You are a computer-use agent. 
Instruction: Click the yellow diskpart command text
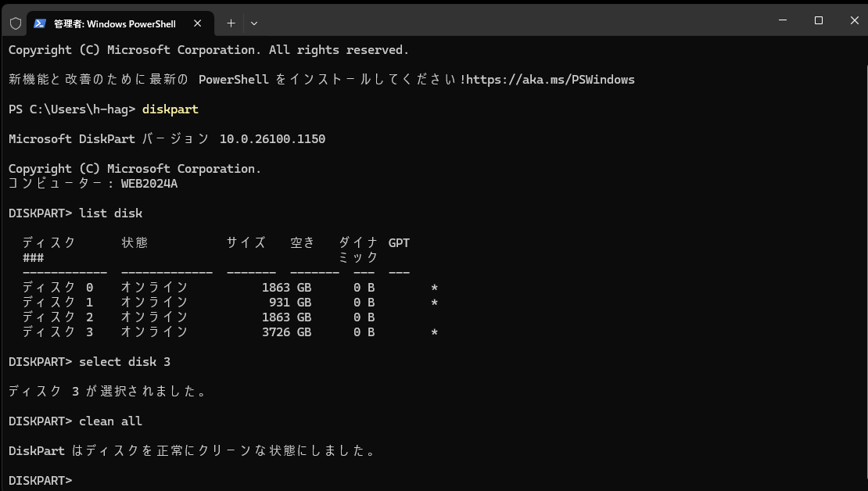170,109
